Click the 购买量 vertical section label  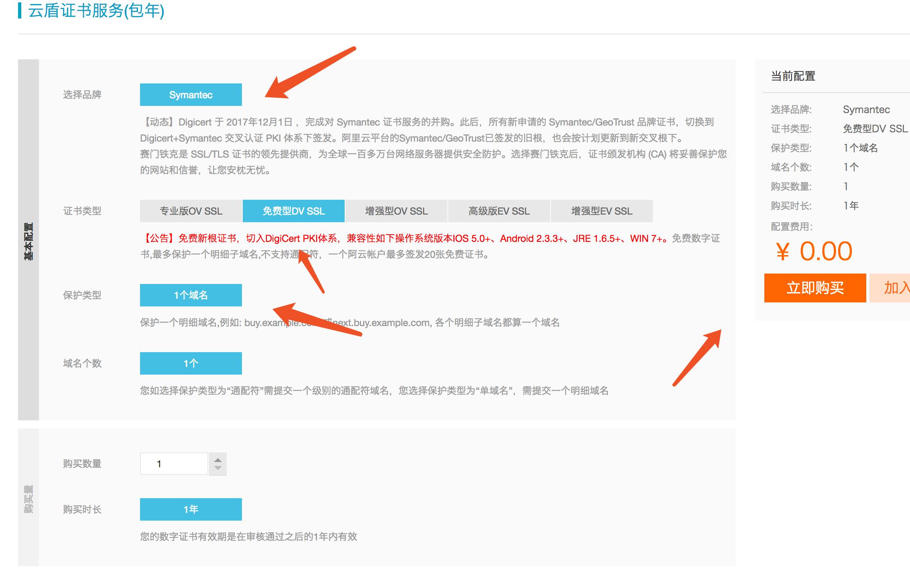coord(28,499)
